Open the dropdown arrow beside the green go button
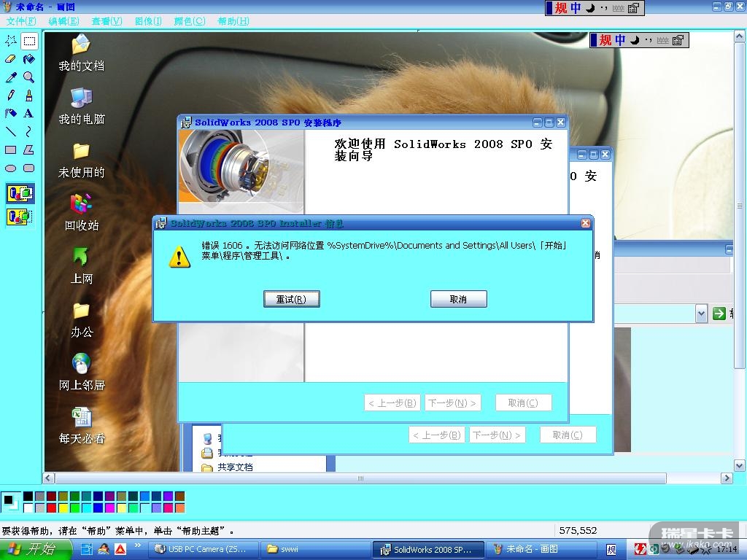 point(701,314)
